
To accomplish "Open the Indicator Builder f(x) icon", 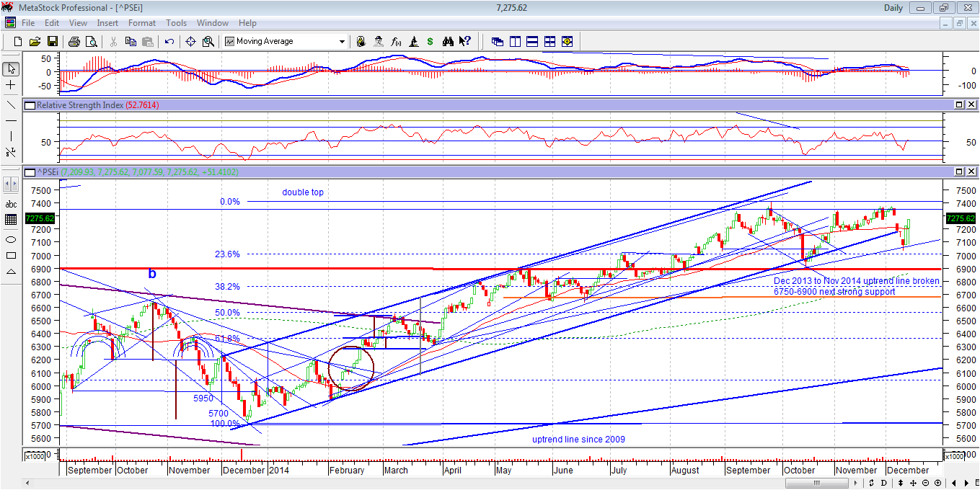I will coord(396,41).
